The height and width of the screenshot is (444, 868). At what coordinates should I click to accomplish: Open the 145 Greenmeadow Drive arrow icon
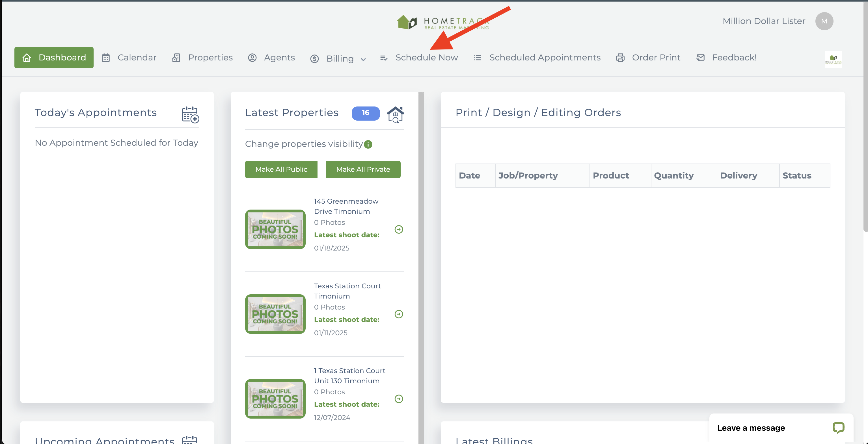tap(399, 229)
